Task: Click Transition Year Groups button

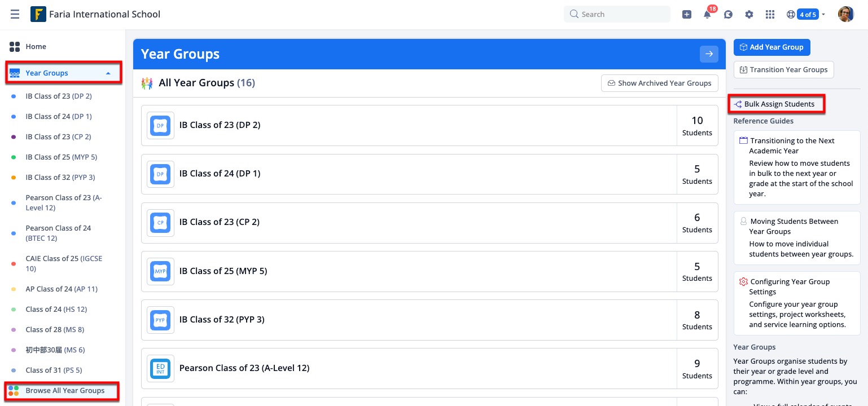Action: (783, 70)
